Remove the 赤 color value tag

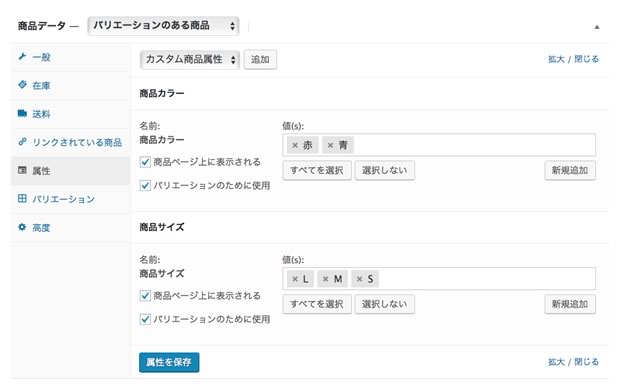(295, 145)
